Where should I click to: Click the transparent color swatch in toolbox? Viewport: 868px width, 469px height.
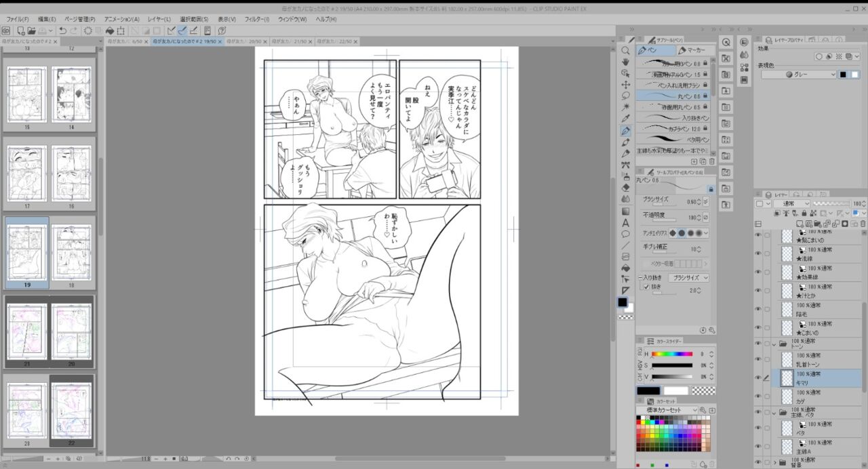click(625, 317)
